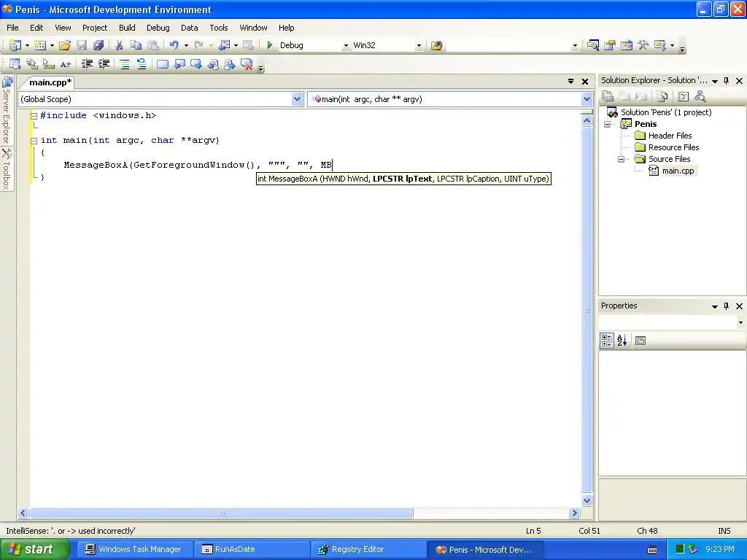
Task: Click Show All Files in Solution Explorer
Action: click(662, 97)
